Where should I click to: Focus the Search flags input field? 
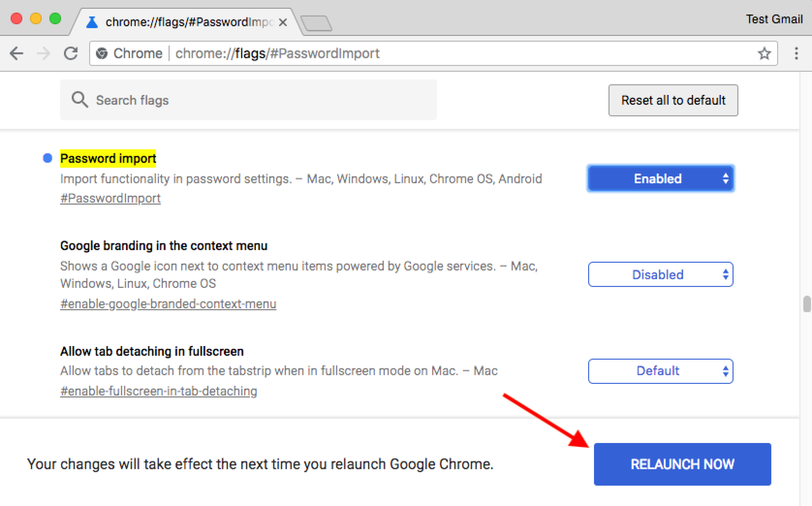tap(248, 100)
